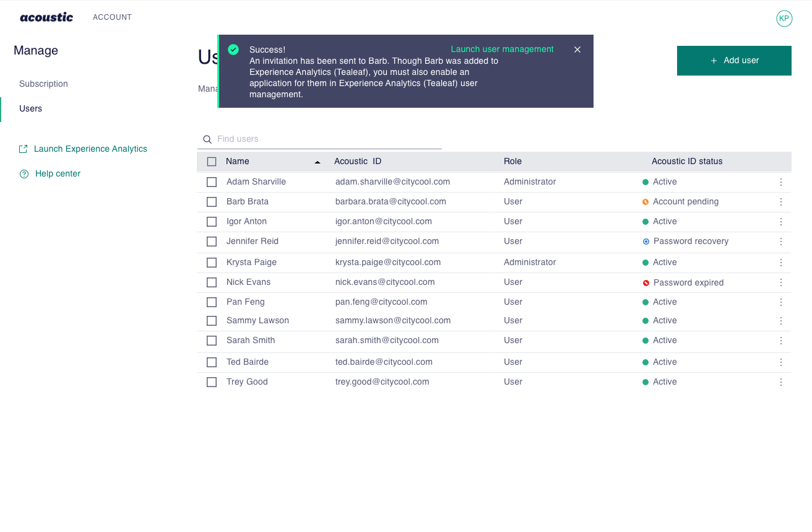Click the name Nick Evans
The height and width of the screenshot is (532, 812).
pos(248,282)
